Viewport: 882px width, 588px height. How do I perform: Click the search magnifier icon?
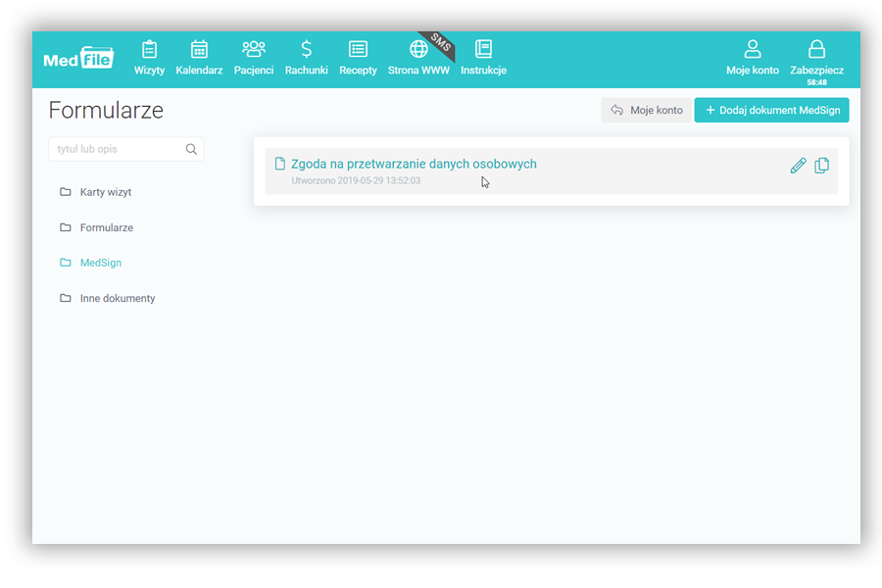click(191, 149)
